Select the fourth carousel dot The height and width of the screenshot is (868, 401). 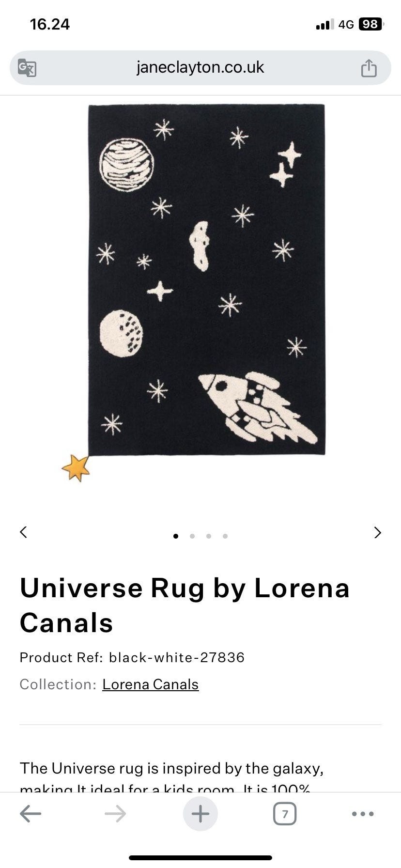[x=225, y=536]
